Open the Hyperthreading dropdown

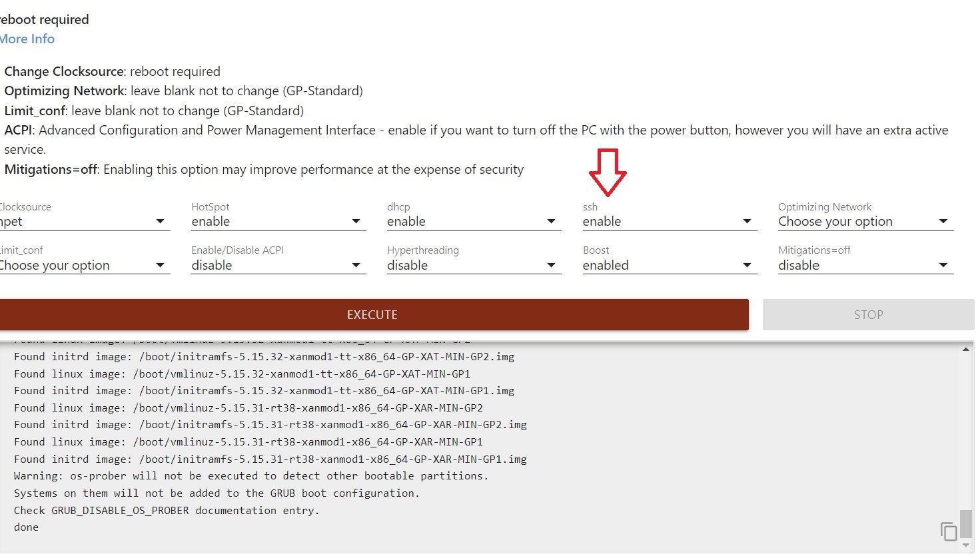pyautogui.click(x=473, y=266)
